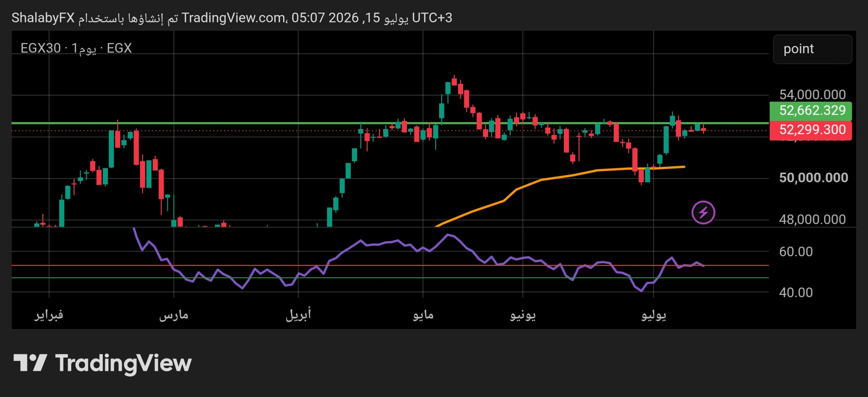Click the يوليو month label
This screenshot has height=397, width=868.
(654, 315)
